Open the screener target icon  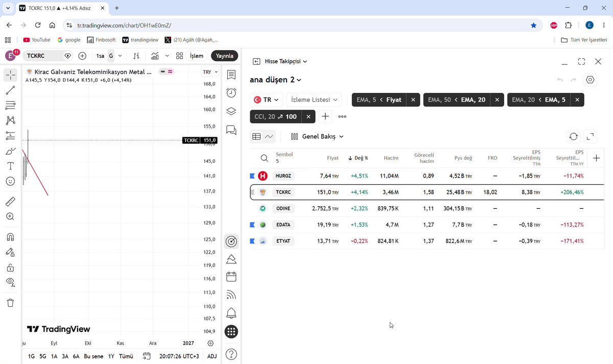coord(231,241)
